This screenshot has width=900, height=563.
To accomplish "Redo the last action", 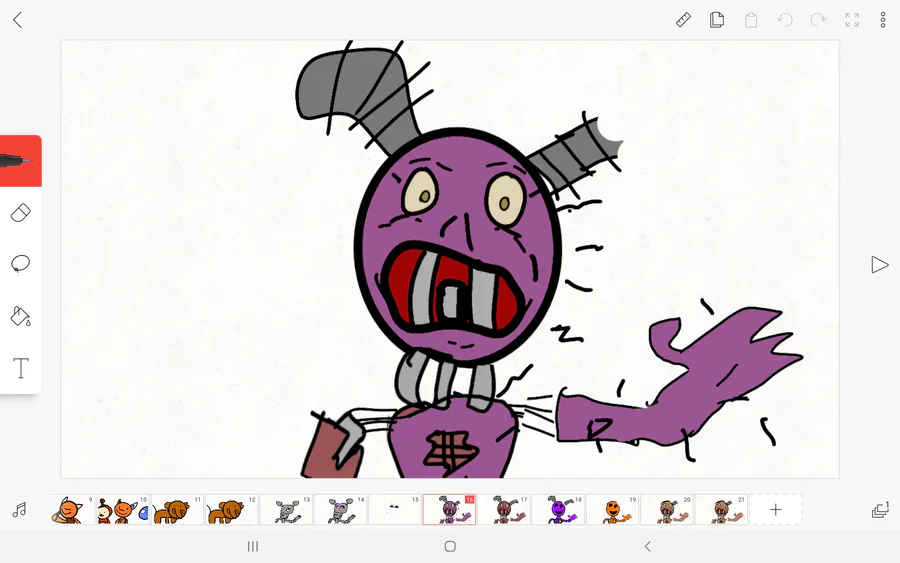I will pyautogui.click(x=818, y=20).
